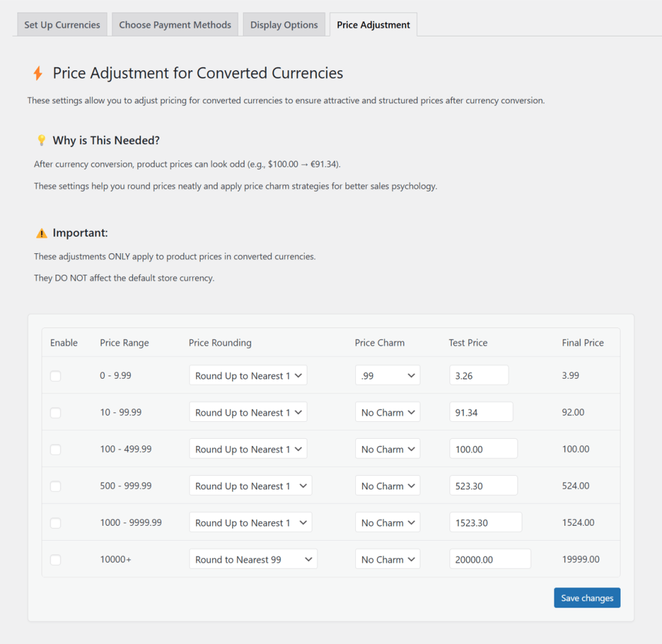The image size is (662, 644).
Task: Select the Test Price field showing 3.26
Action: pyautogui.click(x=479, y=375)
